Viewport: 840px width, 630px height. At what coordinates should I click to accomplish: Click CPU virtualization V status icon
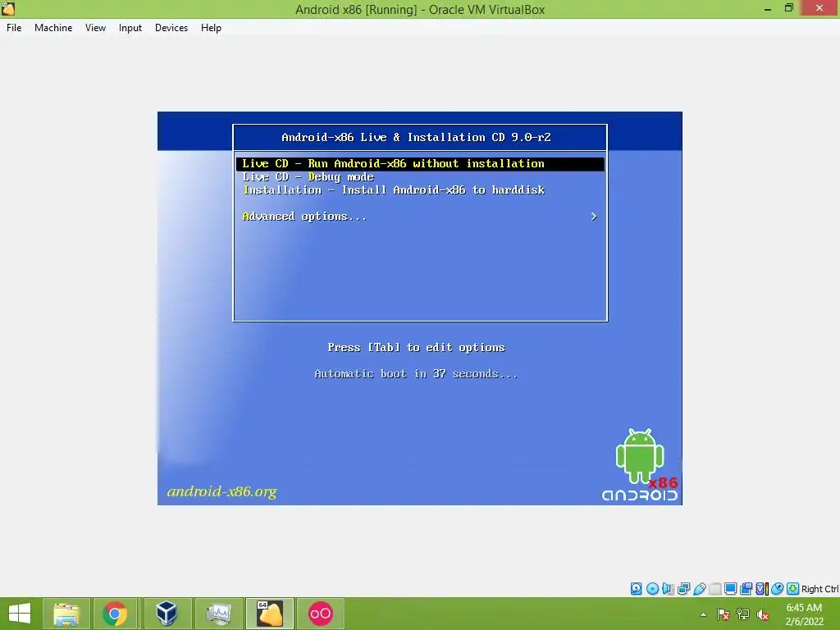(x=762, y=589)
